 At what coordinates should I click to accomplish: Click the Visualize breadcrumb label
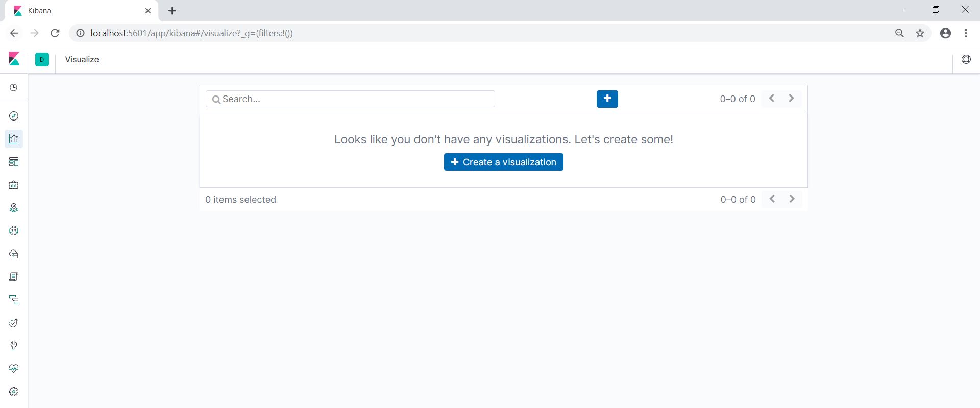coord(82,59)
